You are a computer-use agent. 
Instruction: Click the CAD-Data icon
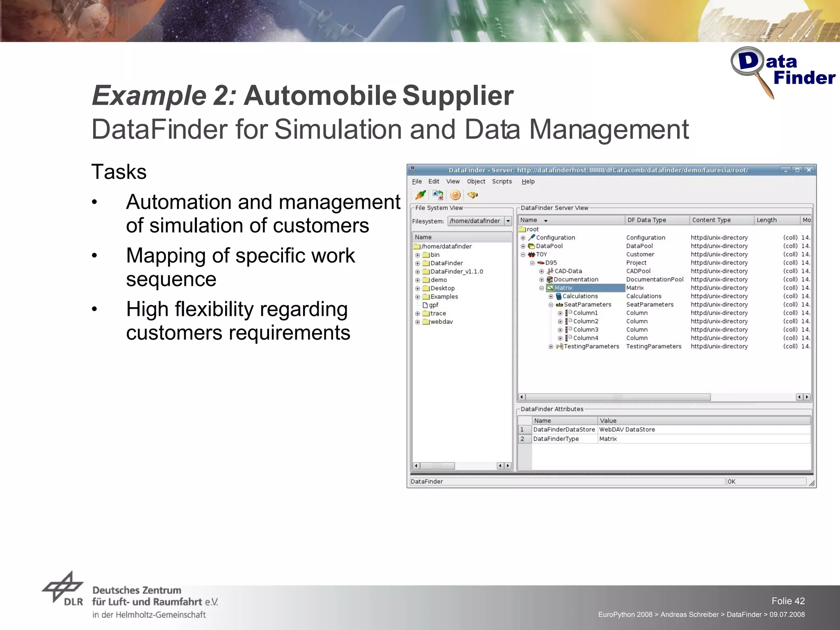550,271
